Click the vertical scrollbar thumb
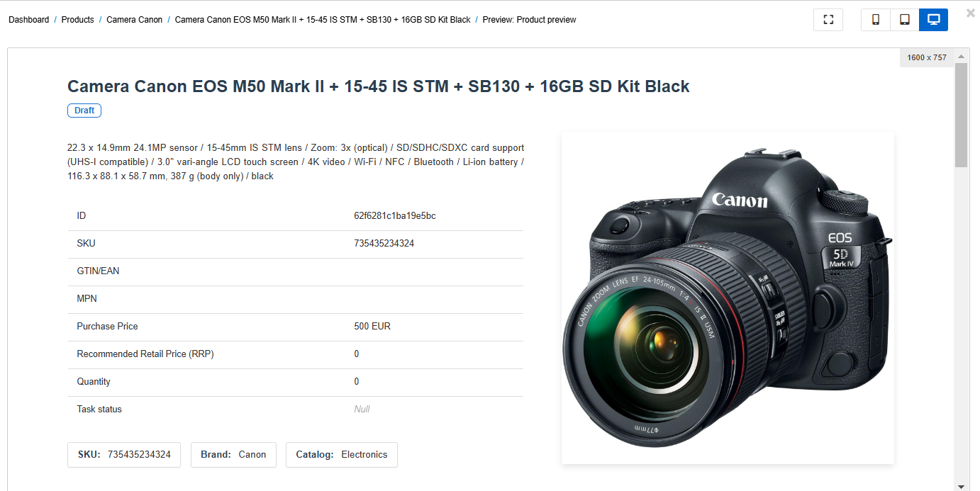Screen dimensions: 980x491 point(961,115)
